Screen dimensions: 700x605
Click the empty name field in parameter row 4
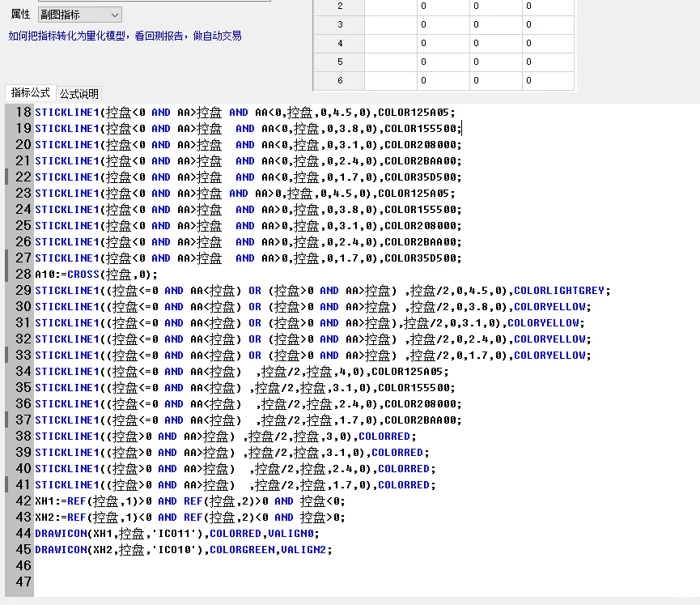(x=391, y=44)
